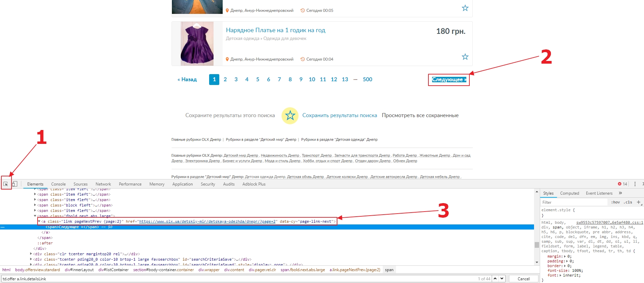644x283 pixels.
Task: Open the href olx.ua ?page=2 link in Elements
Action: pos(207,221)
